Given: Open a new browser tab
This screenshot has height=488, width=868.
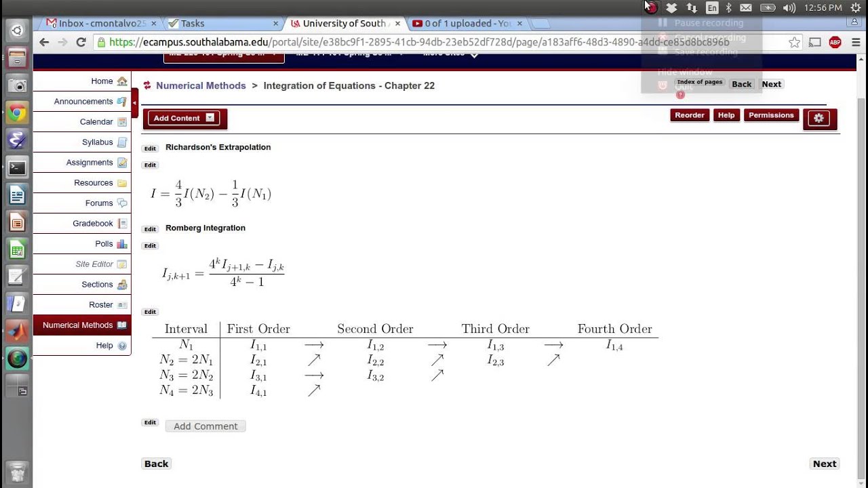Looking at the screenshot, I should coord(540,24).
